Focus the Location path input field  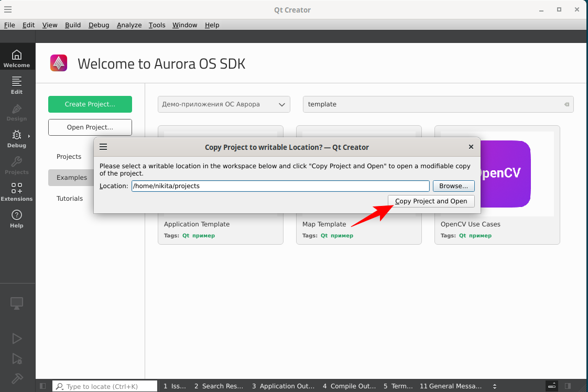point(280,186)
